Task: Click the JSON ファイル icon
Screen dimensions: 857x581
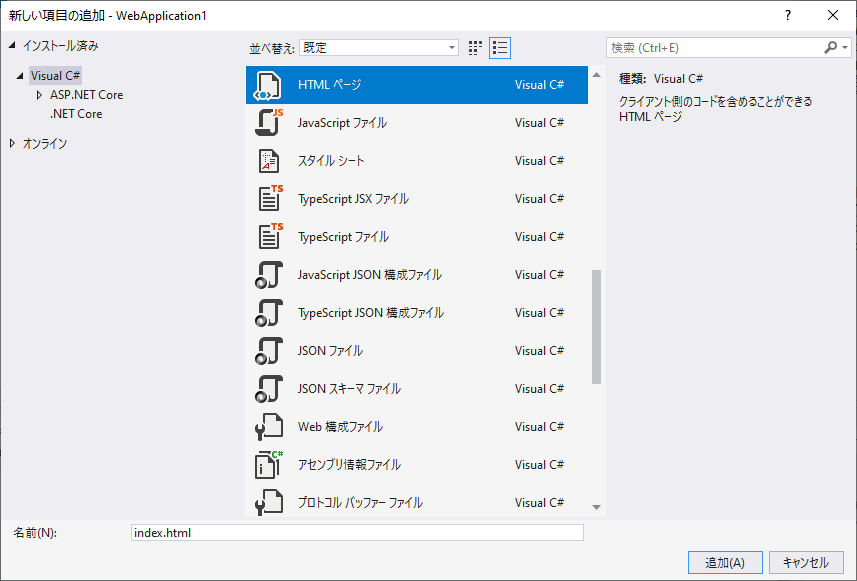Action: (x=269, y=351)
